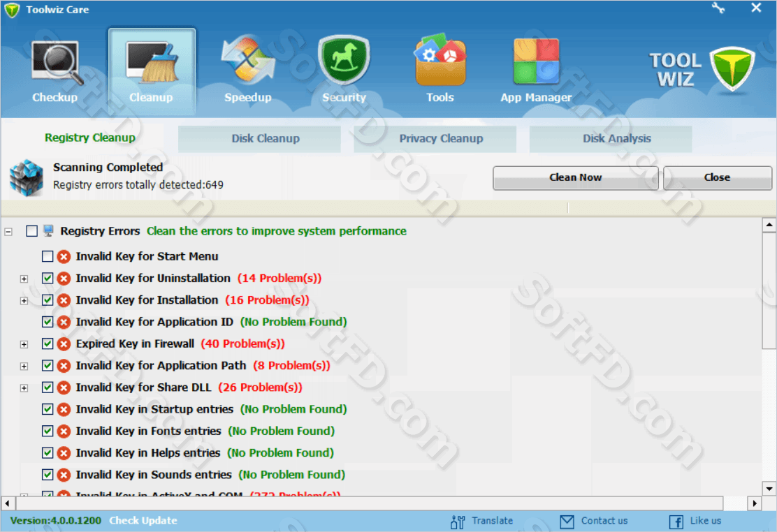Click the Translate link text
The width and height of the screenshot is (777, 532).
[x=492, y=521]
